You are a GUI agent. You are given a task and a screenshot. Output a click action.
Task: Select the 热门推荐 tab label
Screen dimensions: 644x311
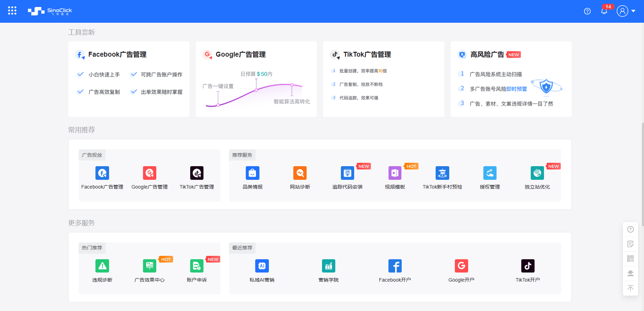(92, 248)
